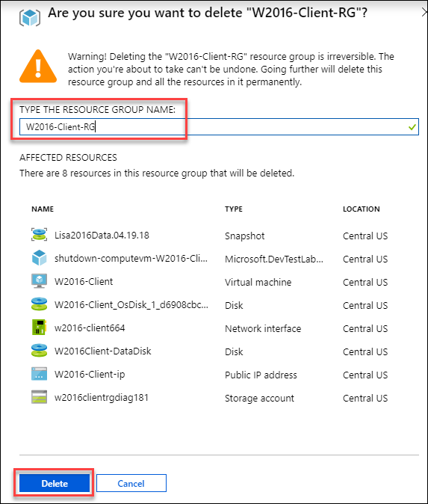This screenshot has height=504, width=428.
Task: Click the Lisa2016Data snapshot icon
Action: tap(39, 235)
